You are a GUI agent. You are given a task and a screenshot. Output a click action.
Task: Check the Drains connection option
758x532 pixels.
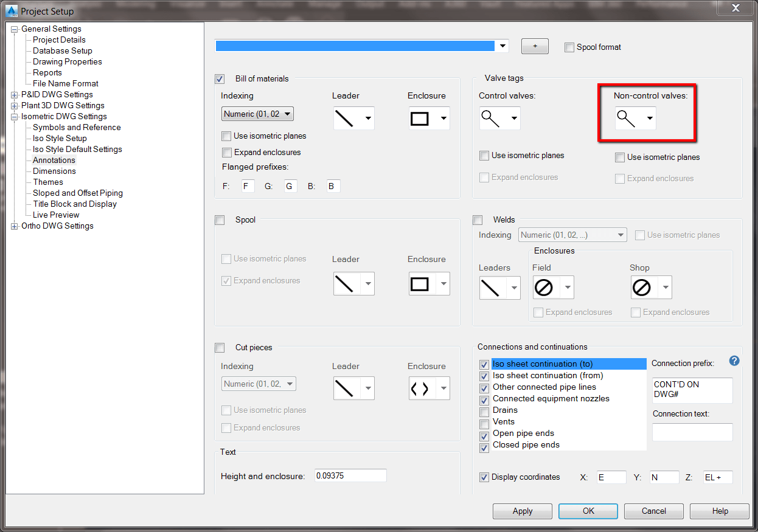point(484,411)
